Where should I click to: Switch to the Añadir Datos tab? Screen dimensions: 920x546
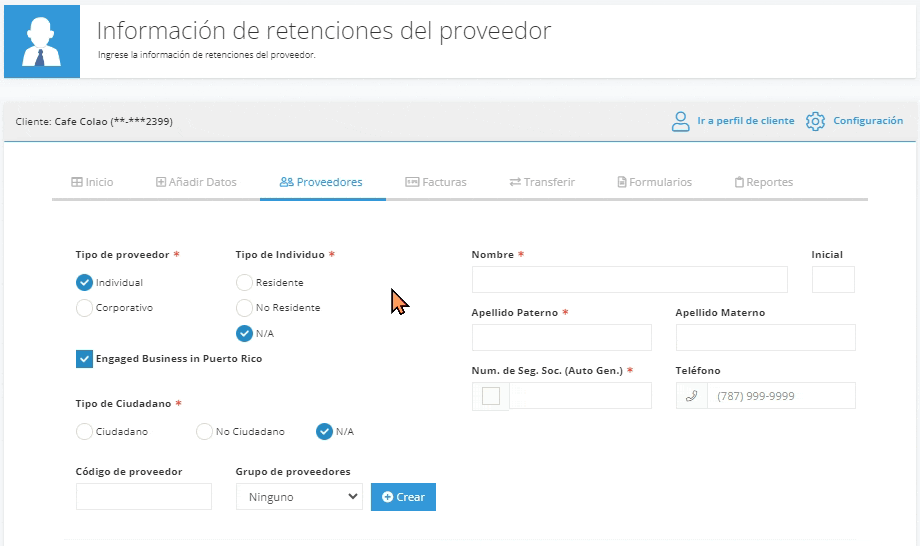pos(196,182)
